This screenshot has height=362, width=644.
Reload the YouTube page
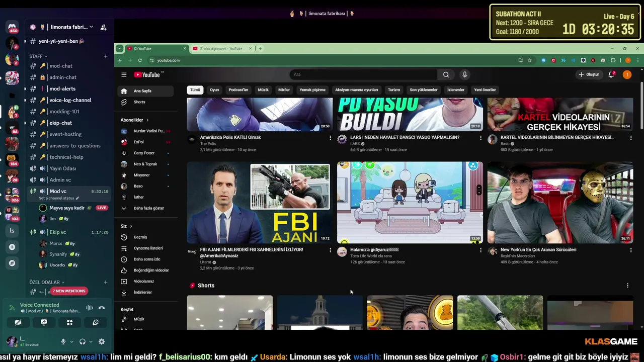[139, 60]
